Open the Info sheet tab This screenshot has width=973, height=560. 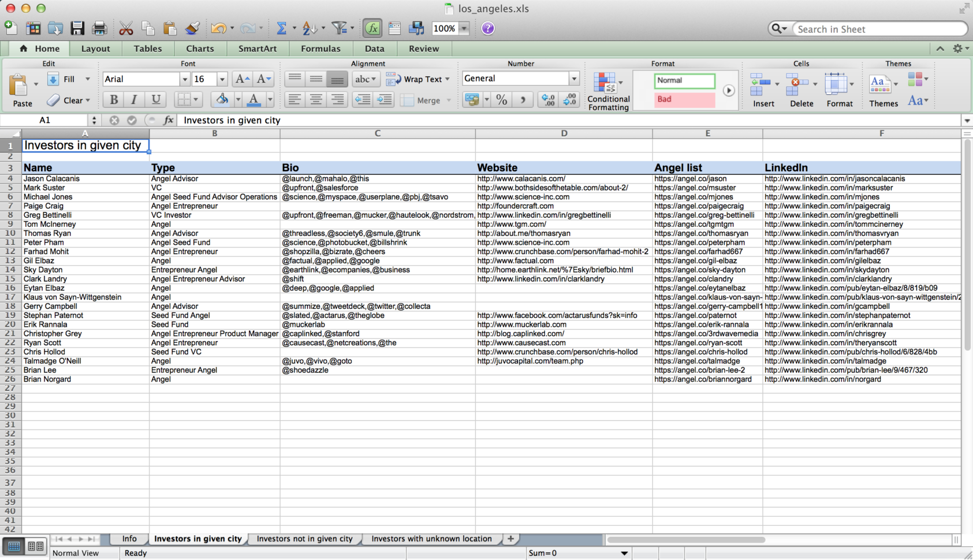(129, 539)
